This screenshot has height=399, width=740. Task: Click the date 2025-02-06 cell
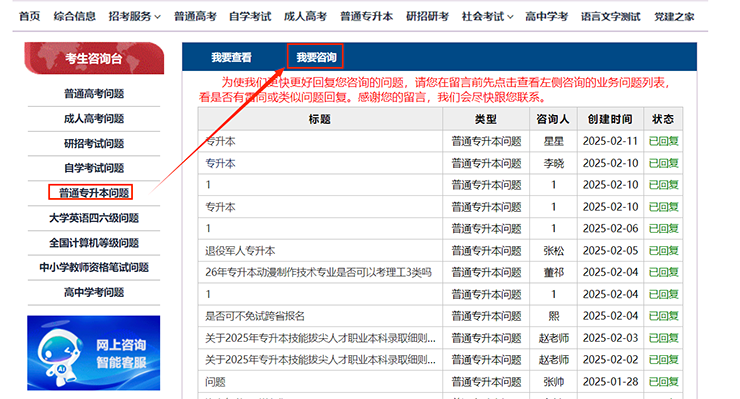pos(610,229)
